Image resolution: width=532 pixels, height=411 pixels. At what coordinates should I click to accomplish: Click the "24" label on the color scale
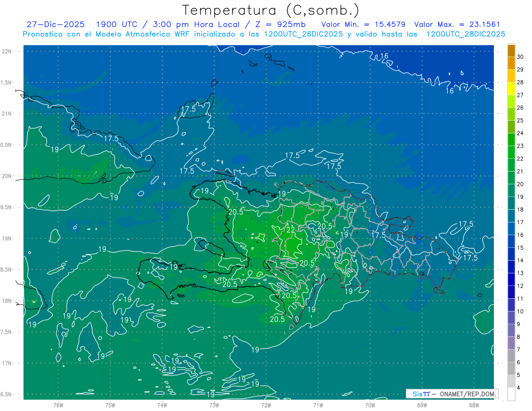point(520,133)
